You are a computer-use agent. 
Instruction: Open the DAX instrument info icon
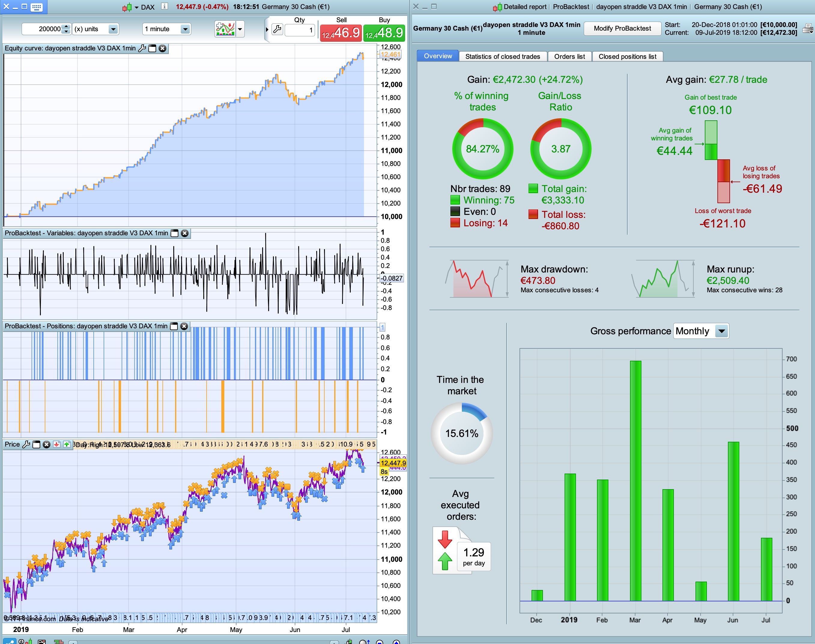(x=164, y=6)
